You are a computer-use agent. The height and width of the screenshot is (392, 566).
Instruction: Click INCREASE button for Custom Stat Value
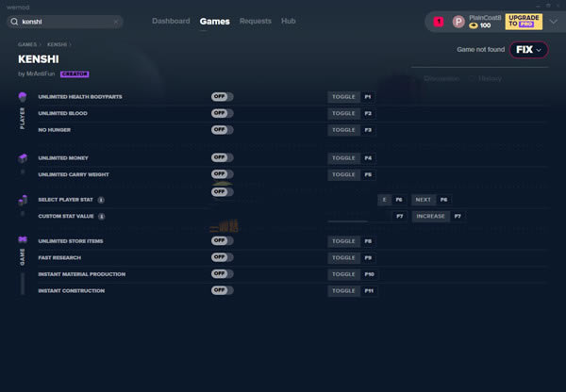431,217
